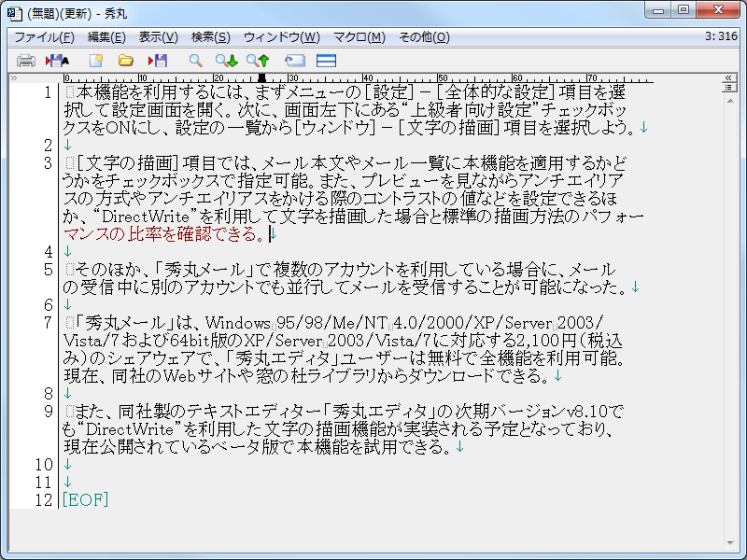Click the card icon with curved back arrow
This screenshot has height=560, width=747.
point(295,61)
